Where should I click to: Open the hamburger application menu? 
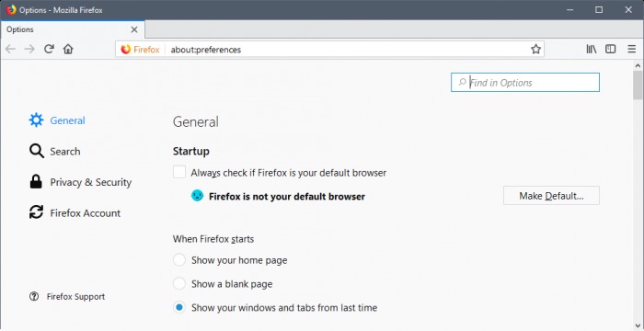tap(632, 50)
